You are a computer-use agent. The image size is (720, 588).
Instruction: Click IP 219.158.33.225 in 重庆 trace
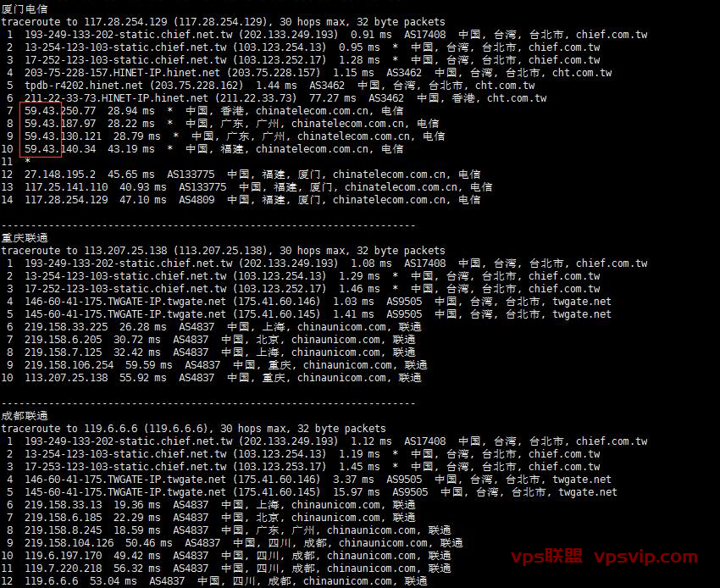pos(66,326)
